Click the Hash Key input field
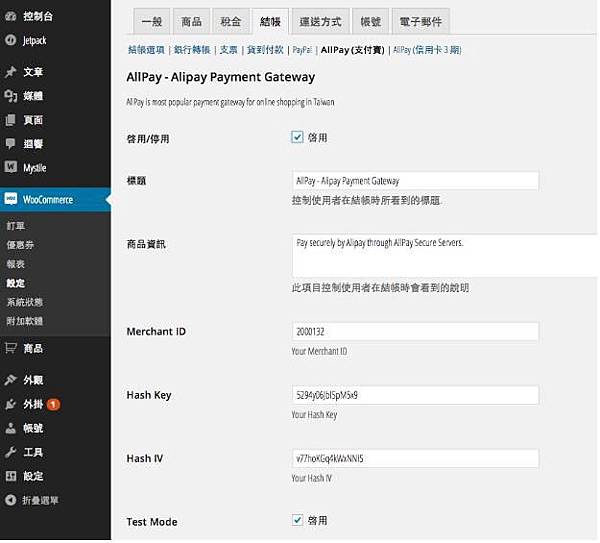 pos(415,395)
